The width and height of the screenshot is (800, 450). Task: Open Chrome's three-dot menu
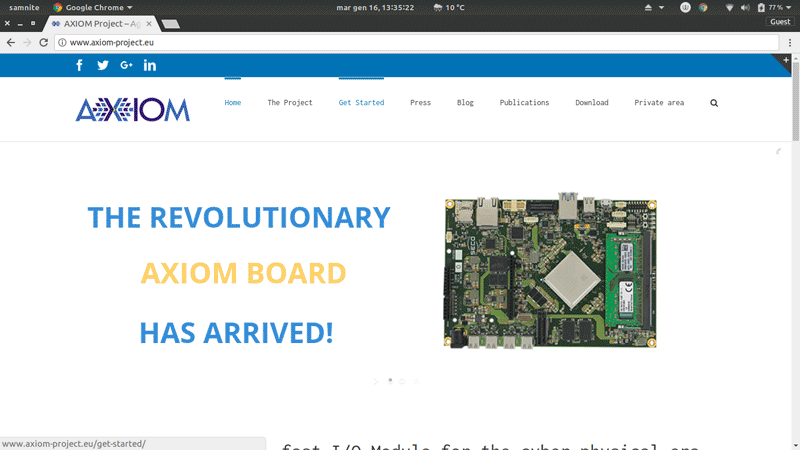790,43
